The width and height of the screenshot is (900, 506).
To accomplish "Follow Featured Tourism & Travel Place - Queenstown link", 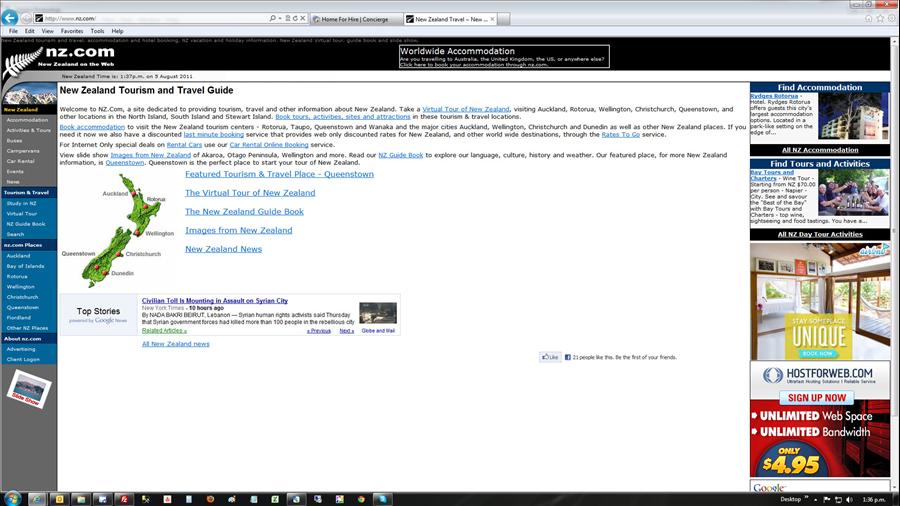I will [x=279, y=174].
